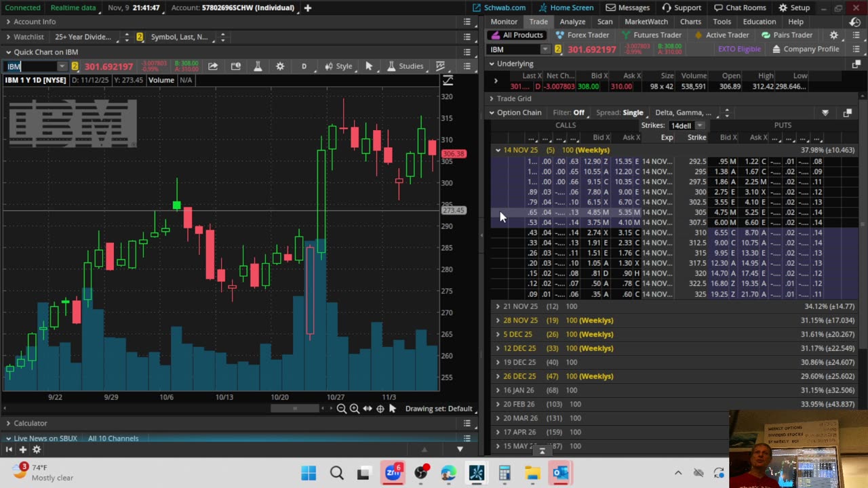Viewport: 868px width, 488px height.
Task: Open Windows Search from taskbar
Action: [336, 473]
